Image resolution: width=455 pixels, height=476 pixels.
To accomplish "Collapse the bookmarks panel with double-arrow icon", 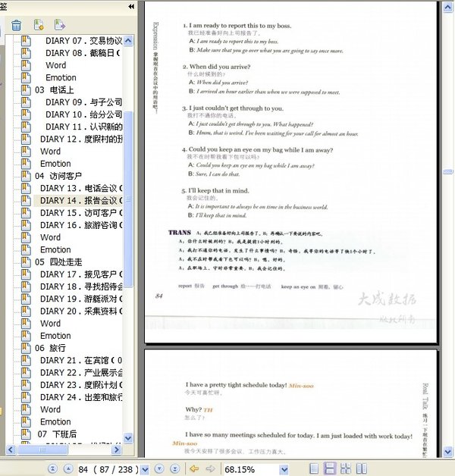I will (x=131, y=6).
